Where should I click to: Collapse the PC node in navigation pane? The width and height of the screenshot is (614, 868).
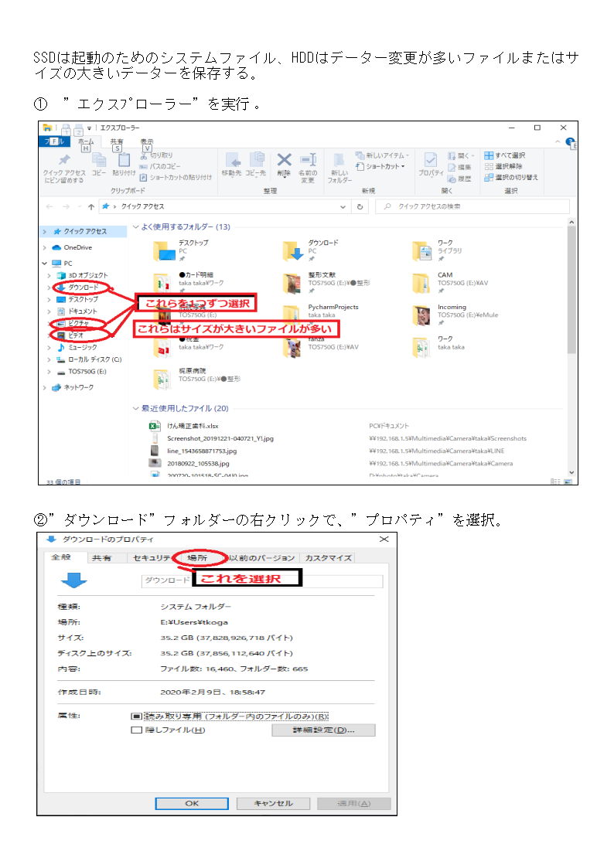tap(44, 264)
